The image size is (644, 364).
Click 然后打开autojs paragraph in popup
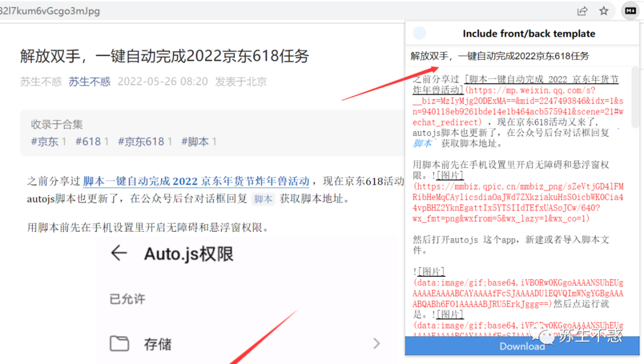click(x=511, y=245)
